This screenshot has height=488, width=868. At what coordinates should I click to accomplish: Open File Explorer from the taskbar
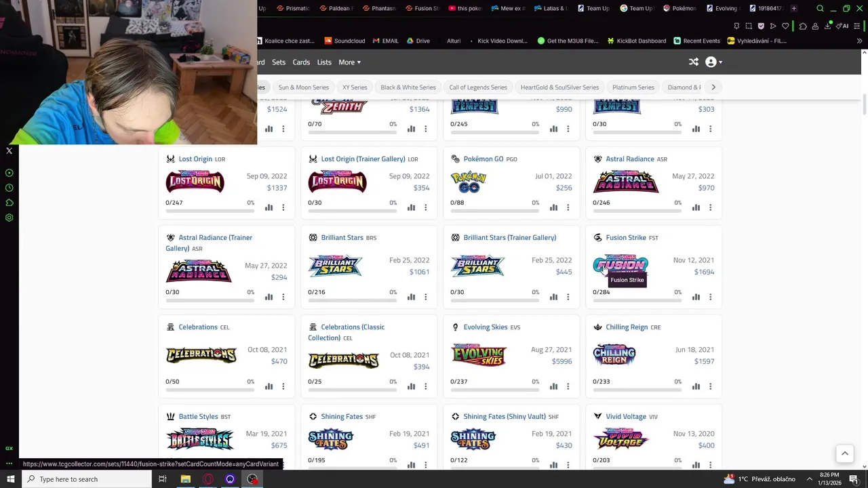coord(185,479)
